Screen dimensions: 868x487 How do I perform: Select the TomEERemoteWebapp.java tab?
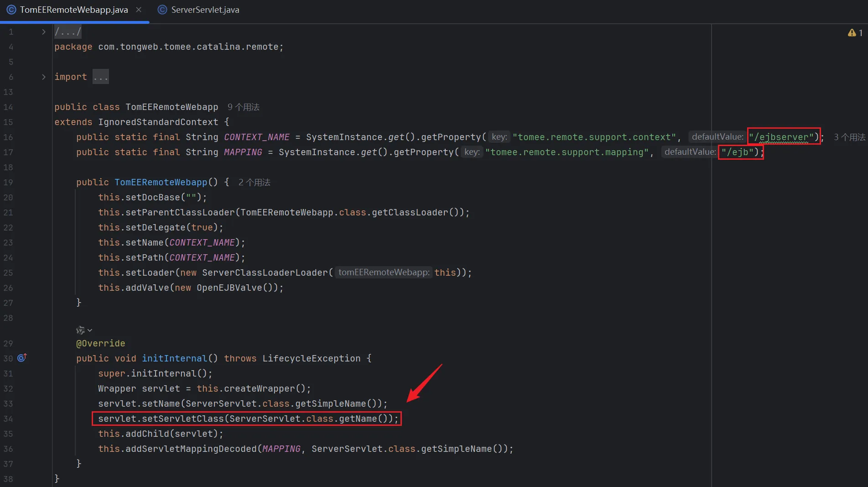[x=73, y=10]
